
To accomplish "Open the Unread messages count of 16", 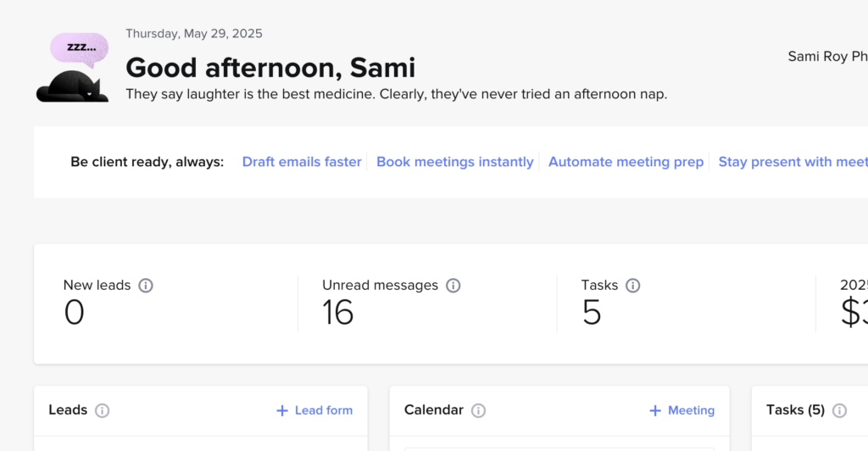I will pyautogui.click(x=337, y=313).
